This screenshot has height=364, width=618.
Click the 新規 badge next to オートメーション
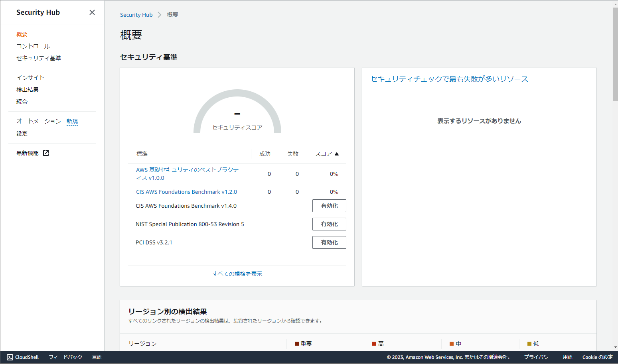pyautogui.click(x=72, y=121)
